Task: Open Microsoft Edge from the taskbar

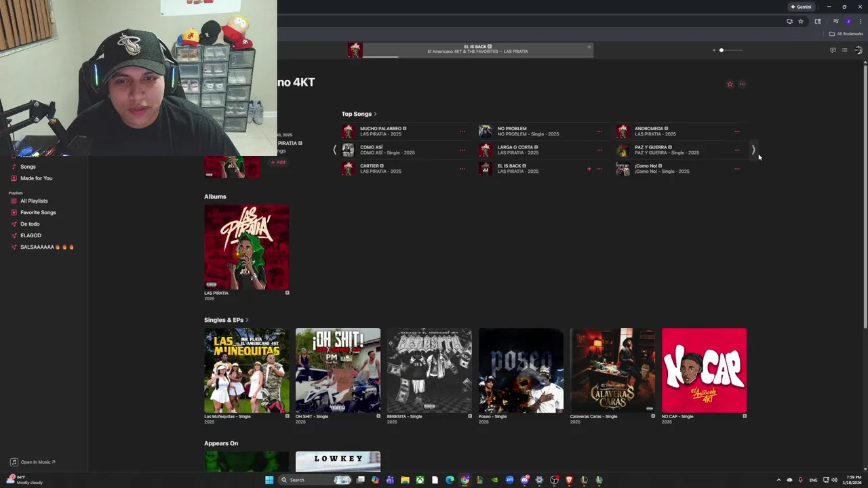Action: (x=450, y=480)
